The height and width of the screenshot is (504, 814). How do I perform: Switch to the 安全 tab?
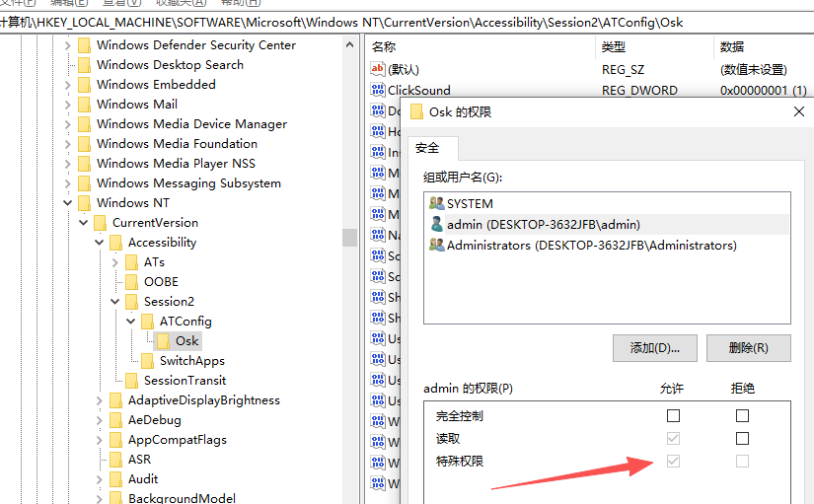[427, 148]
